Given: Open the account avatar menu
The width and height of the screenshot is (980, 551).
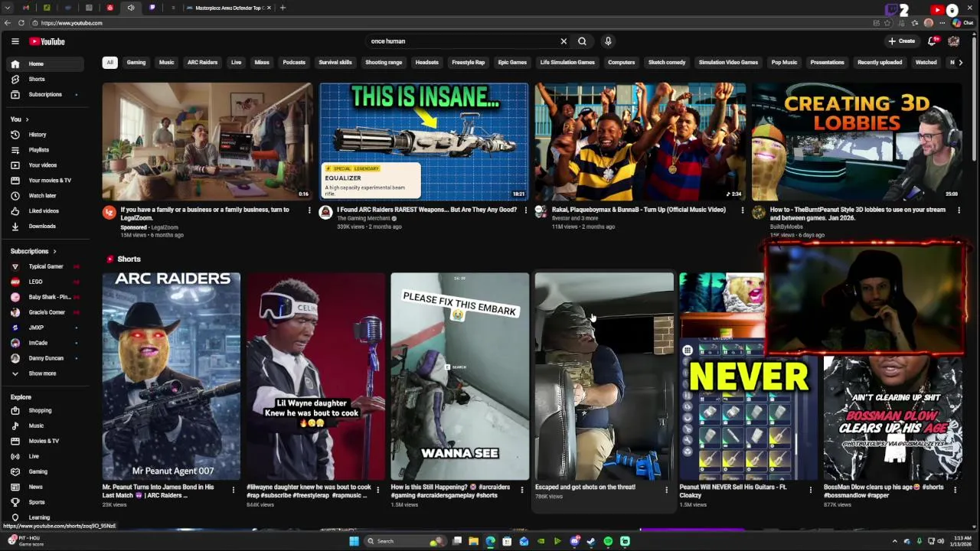Looking at the screenshot, I should point(954,41).
